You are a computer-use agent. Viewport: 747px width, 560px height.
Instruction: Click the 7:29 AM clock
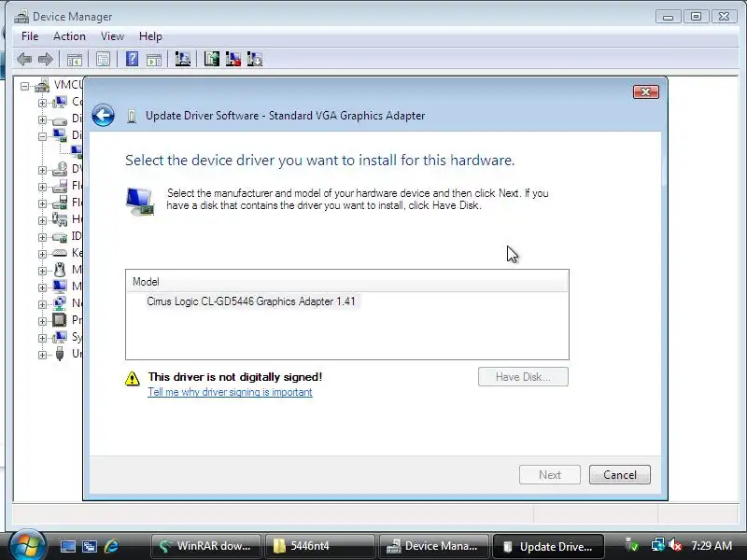[712, 546]
